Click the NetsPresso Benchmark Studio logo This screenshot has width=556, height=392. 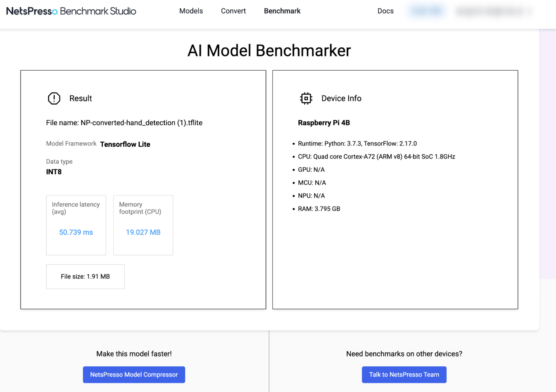[x=71, y=11]
